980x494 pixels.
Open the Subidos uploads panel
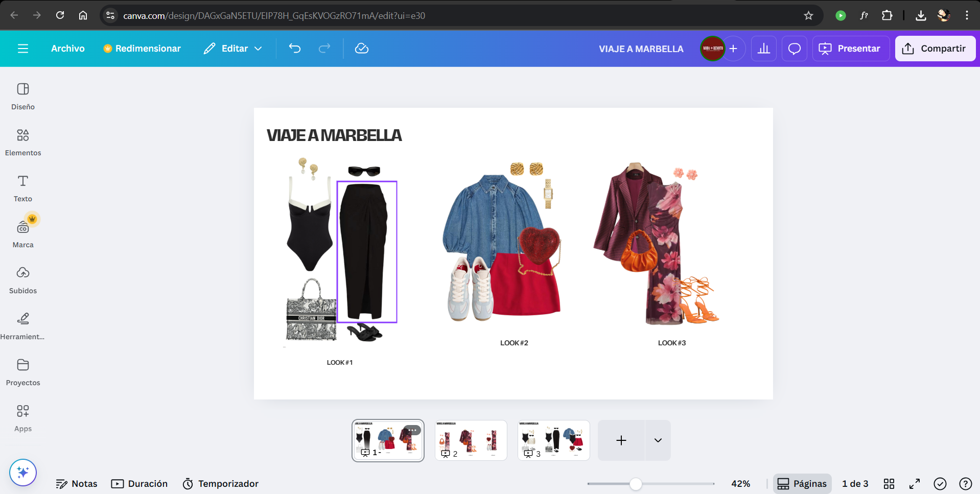click(x=23, y=279)
